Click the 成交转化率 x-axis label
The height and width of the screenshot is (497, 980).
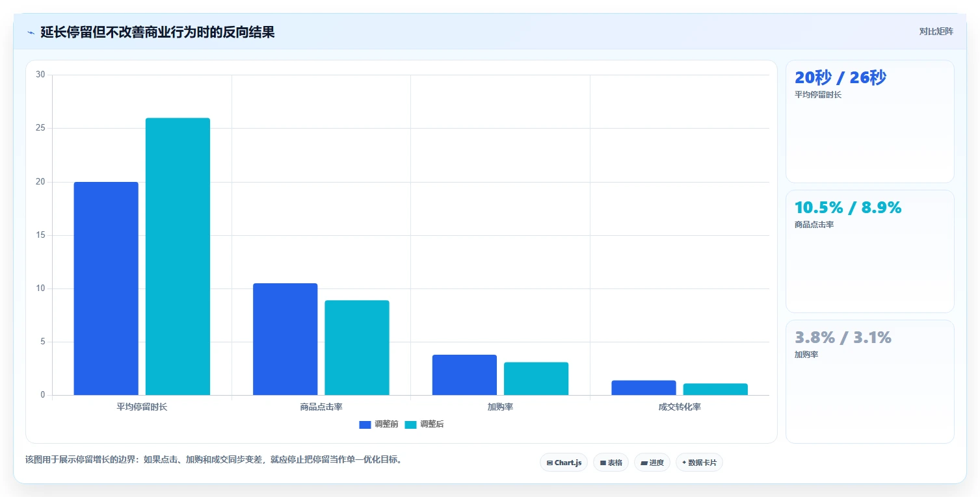pos(680,407)
